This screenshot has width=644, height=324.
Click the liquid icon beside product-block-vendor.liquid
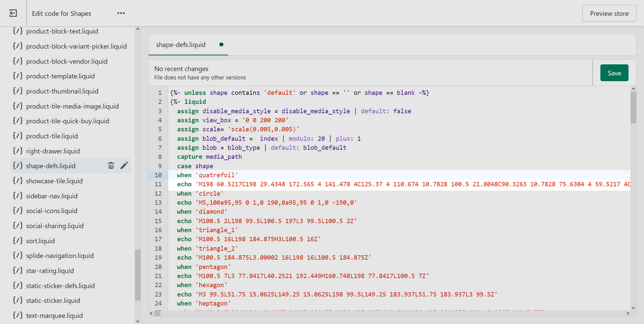point(18,61)
